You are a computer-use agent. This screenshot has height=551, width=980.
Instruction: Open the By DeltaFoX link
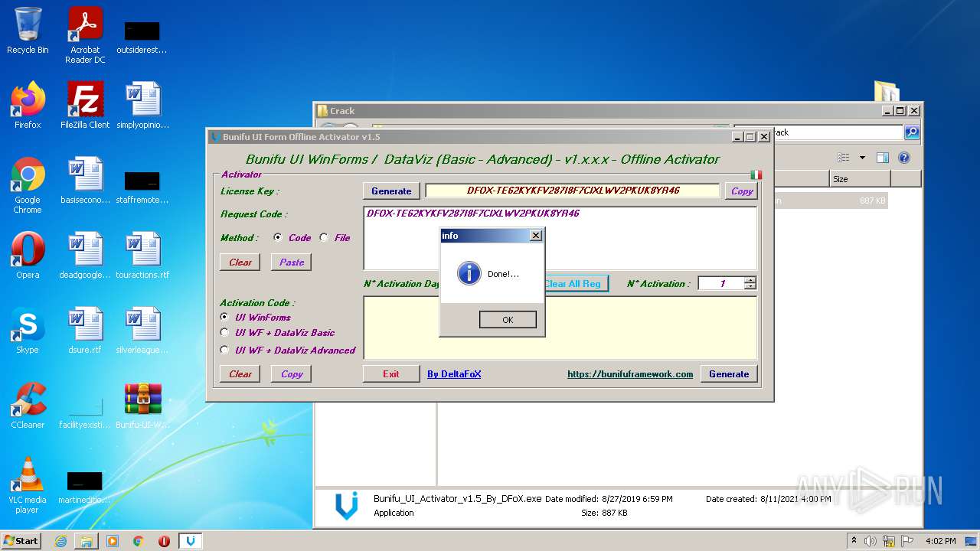(x=454, y=374)
